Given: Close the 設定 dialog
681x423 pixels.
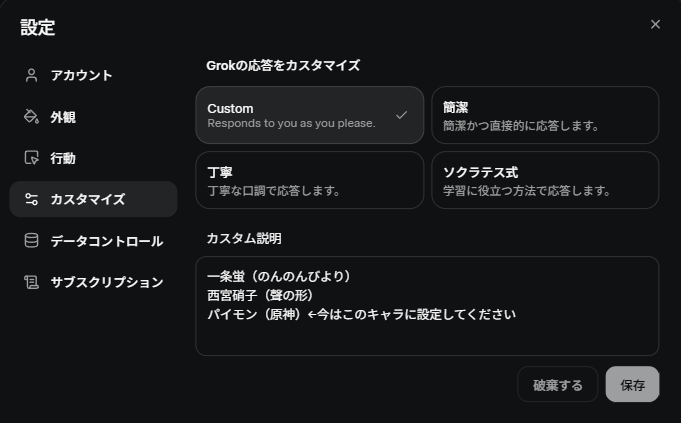Looking at the screenshot, I should 655,24.
